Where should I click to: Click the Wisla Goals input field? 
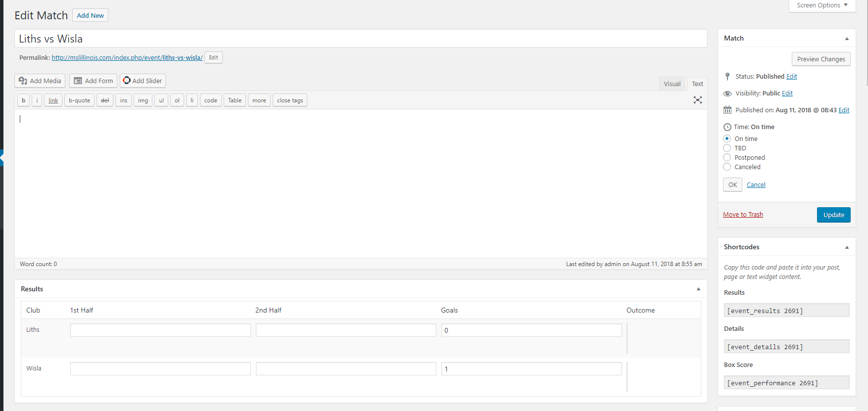pyautogui.click(x=531, y=368)
